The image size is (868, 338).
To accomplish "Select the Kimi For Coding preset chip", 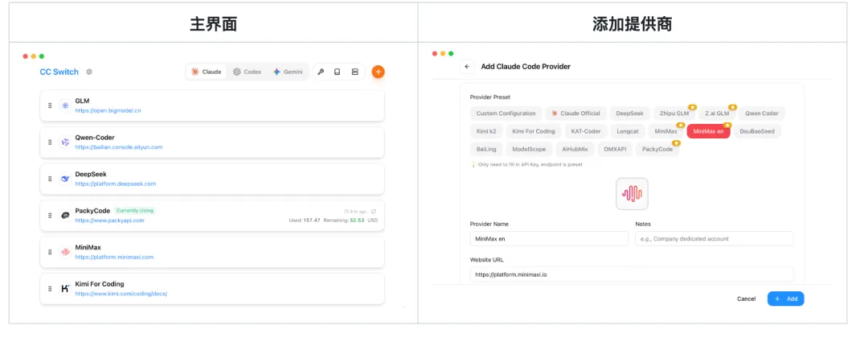I will (534, 132).
